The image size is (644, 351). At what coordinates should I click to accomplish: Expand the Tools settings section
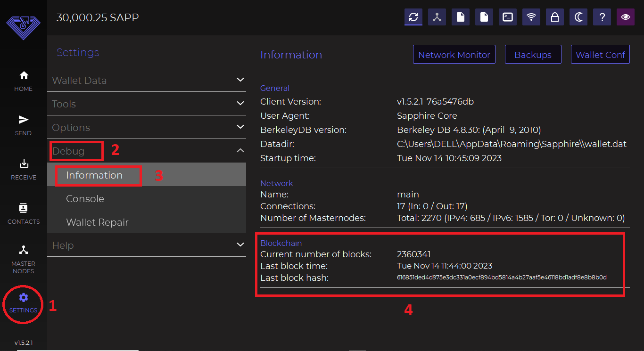click(146, 104)
